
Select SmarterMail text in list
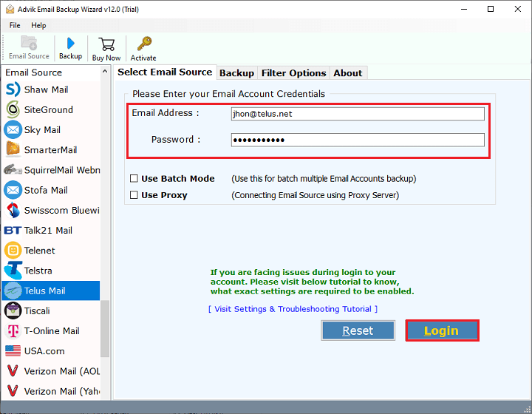pyautogui.click(x=50, y=149)
